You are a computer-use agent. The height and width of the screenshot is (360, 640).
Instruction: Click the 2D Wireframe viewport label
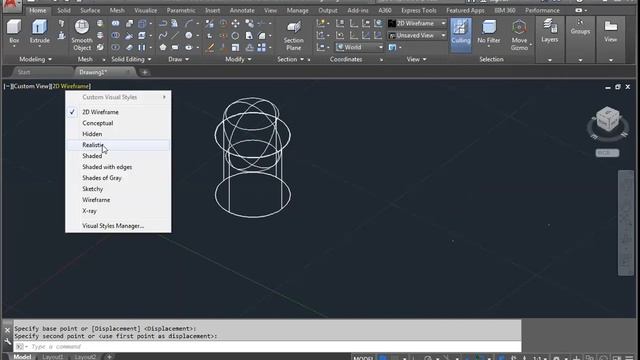pos(71,86)
